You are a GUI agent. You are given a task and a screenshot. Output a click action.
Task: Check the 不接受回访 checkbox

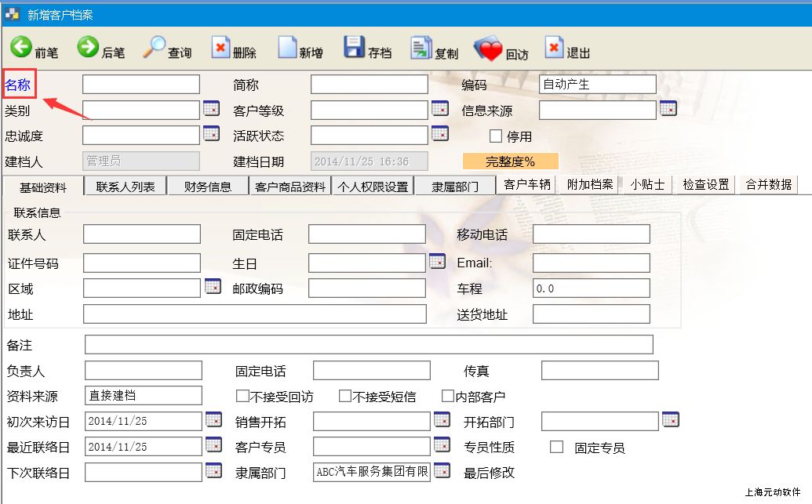coord(242,396)
